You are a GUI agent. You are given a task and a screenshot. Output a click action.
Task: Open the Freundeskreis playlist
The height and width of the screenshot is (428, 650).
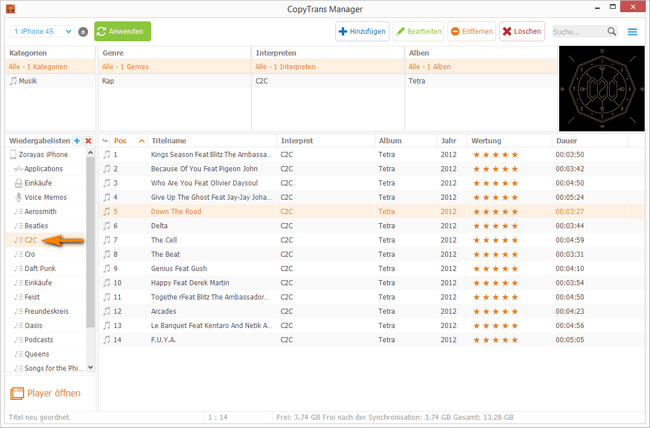pos(46,311)
